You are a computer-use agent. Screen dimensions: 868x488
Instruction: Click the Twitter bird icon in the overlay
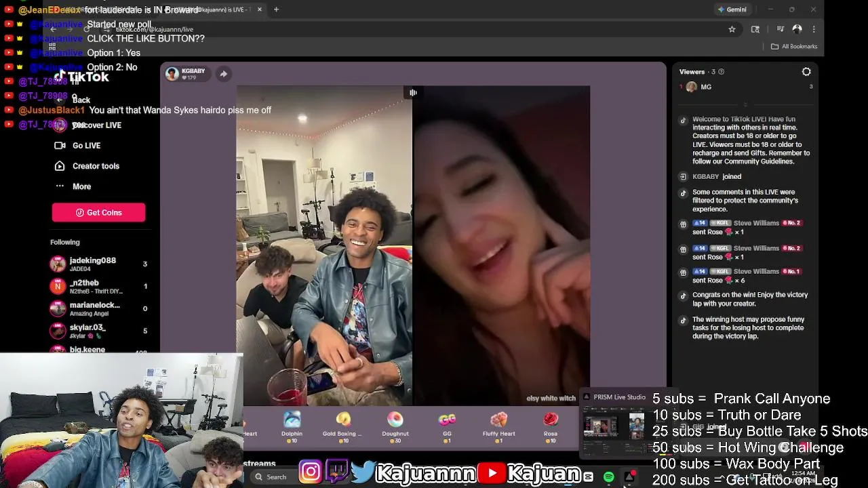pos(363,472)
